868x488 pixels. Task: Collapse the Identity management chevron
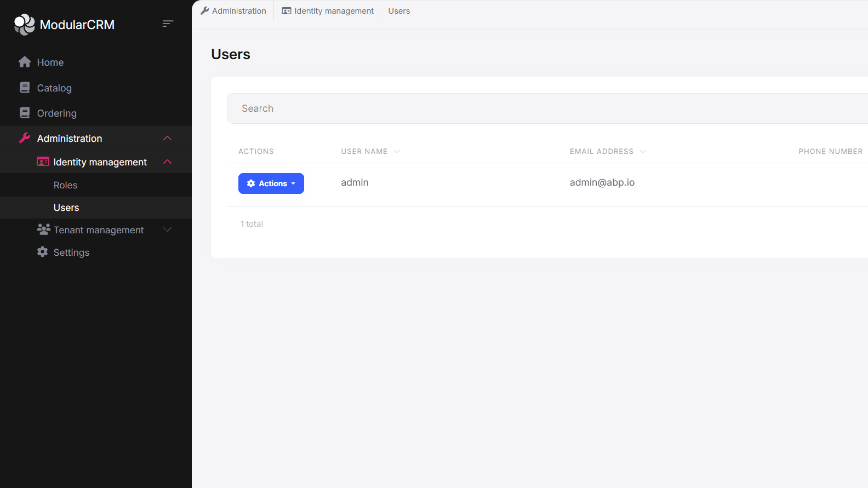(168, 162)
